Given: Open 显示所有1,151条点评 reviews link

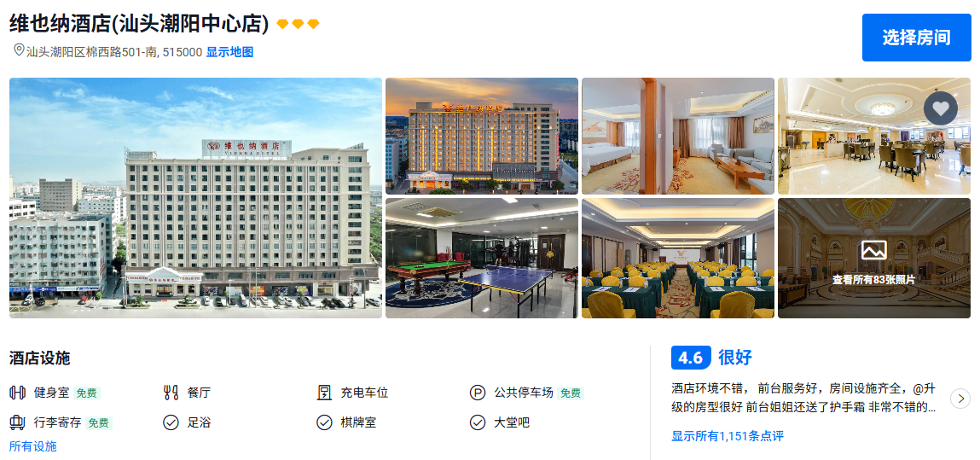Looking at the screenshot, I should (x=728, y=436).
